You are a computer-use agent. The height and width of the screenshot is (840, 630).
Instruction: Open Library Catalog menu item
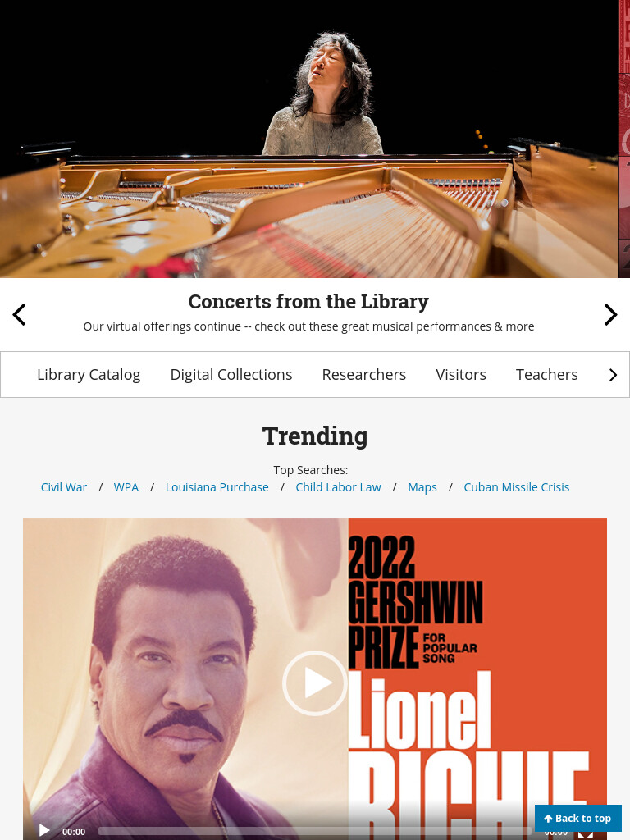click(x=89, y=374)
